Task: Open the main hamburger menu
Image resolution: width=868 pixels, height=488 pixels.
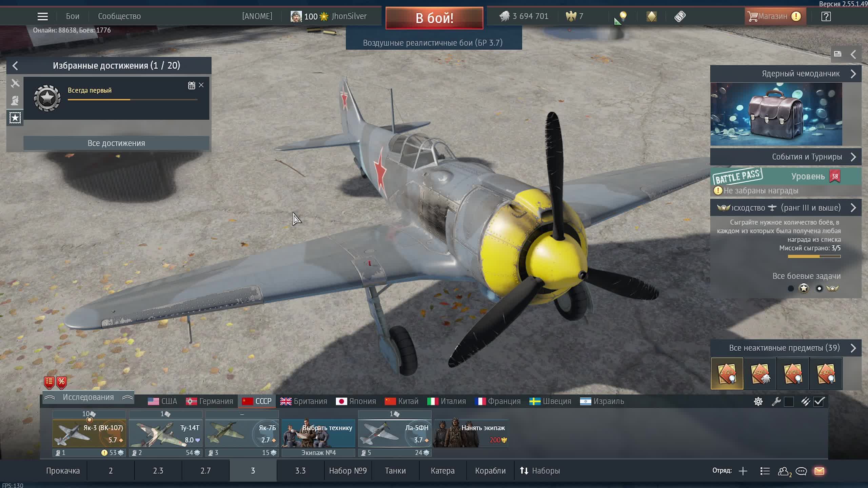Action: pyautogui.click(x=42, y=16)
